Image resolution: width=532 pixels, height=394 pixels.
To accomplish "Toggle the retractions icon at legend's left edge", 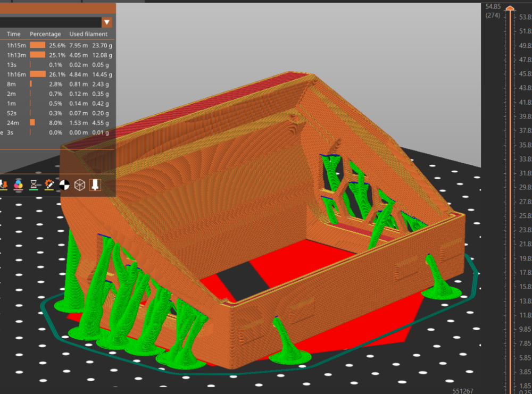I will 3,185.
